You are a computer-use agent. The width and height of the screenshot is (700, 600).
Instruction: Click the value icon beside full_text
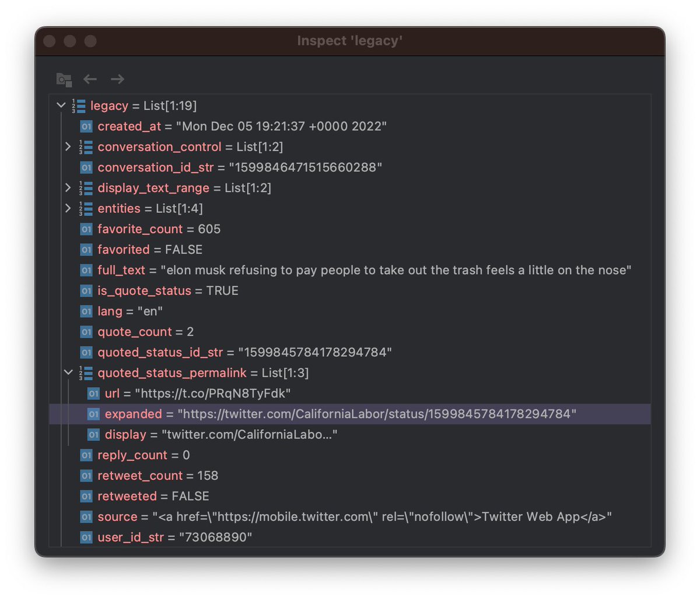(x=86, y=270)
